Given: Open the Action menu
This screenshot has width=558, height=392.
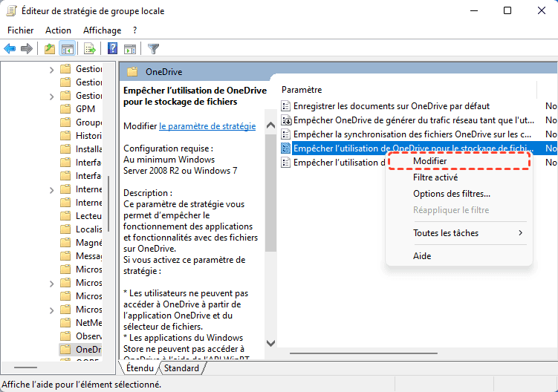Looking at the screenshot, I should [58, 30].
